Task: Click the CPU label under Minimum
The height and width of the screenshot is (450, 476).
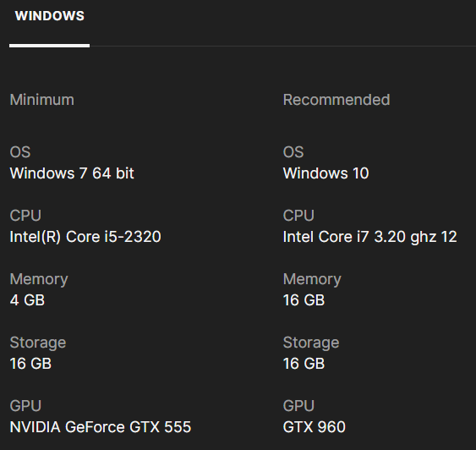Action: 25,216
